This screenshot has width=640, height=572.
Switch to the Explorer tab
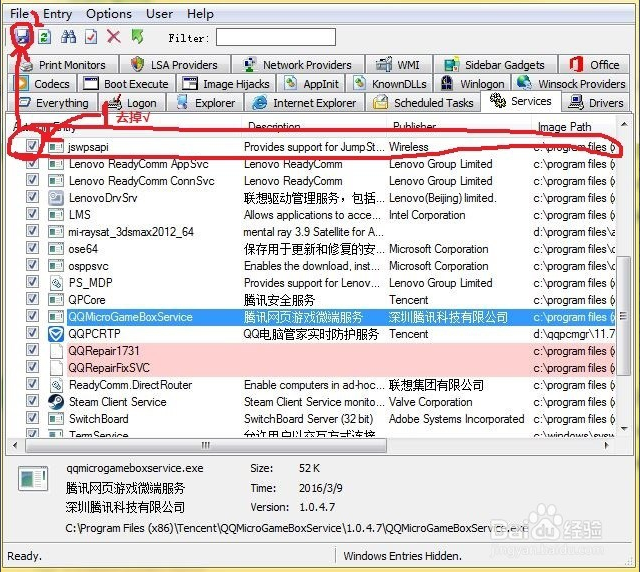click(205, 102)
